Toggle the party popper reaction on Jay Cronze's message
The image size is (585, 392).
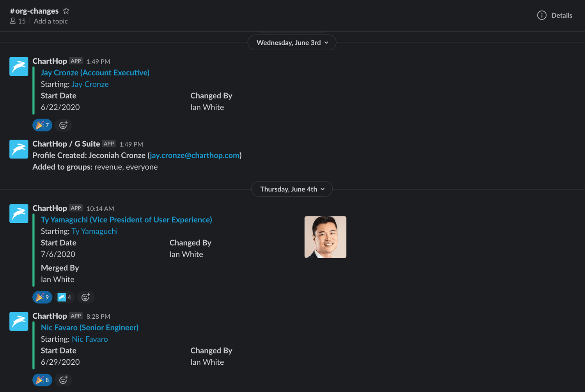42,125
